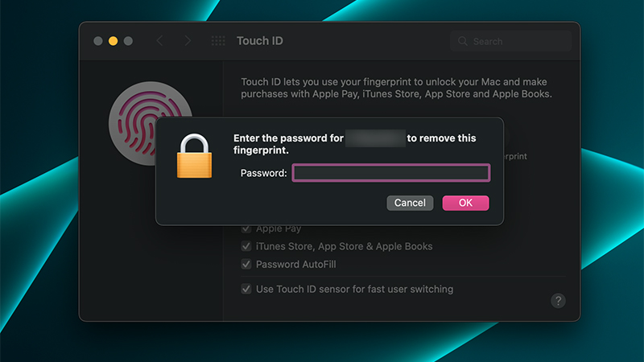Focus the Password input field

390,173
